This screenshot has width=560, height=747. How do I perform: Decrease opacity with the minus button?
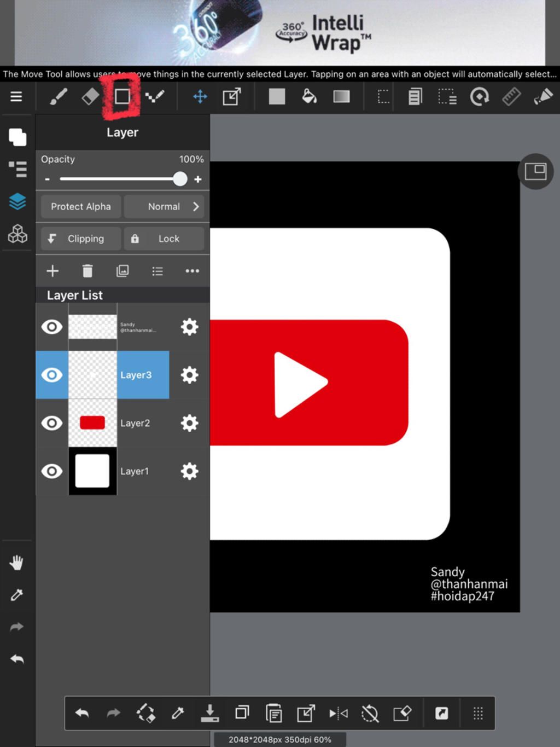tap(48, 179)
